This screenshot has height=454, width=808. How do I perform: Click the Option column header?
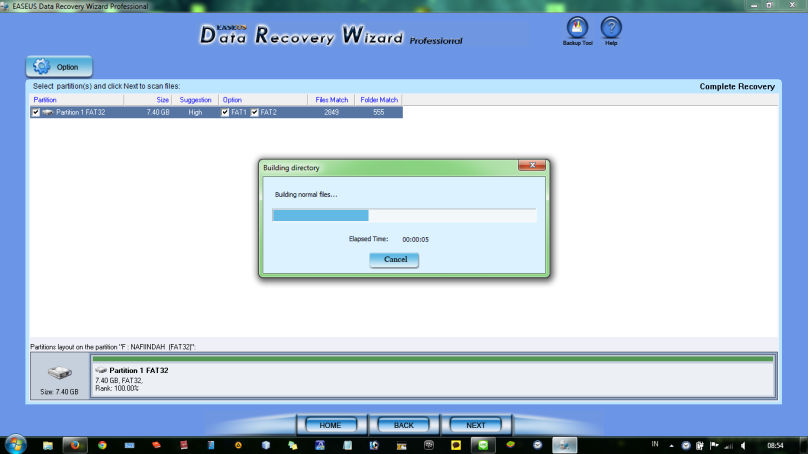pos(263,100)
